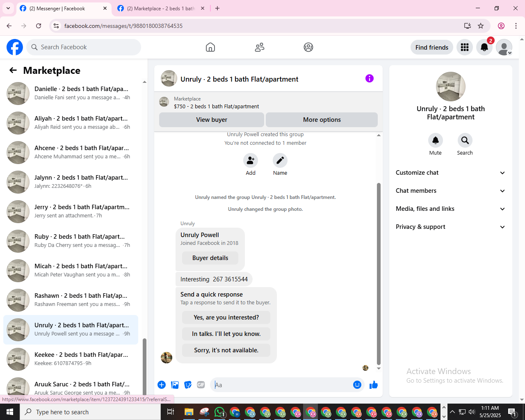
Task: Open Jerry conversation in list
Action: pos(71,211)
